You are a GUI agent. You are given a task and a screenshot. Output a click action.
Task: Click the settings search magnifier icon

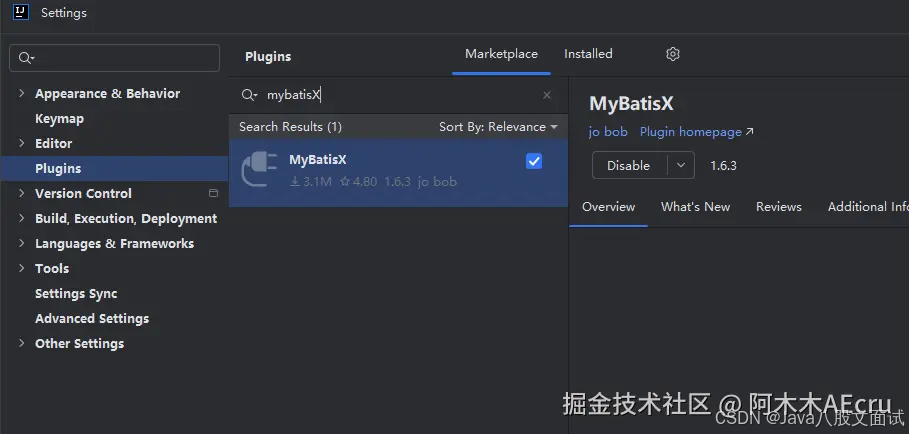[x=26, y=58]
